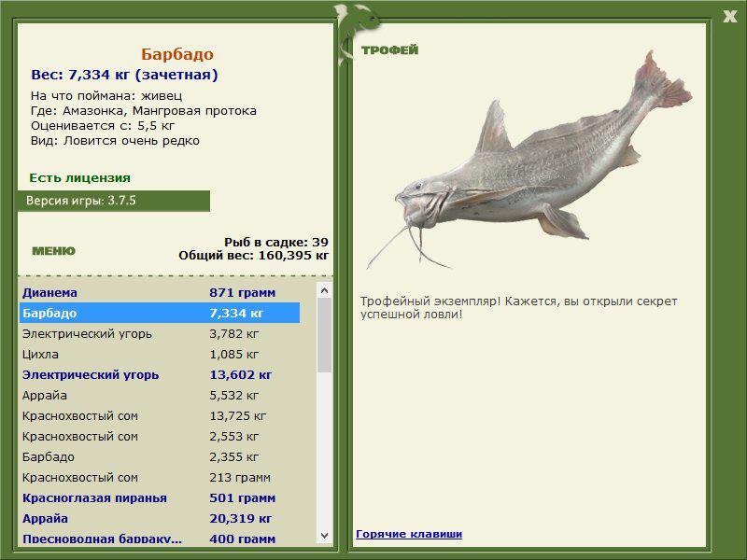Click the orange Барбадо title heading

[x=177, y=54]
